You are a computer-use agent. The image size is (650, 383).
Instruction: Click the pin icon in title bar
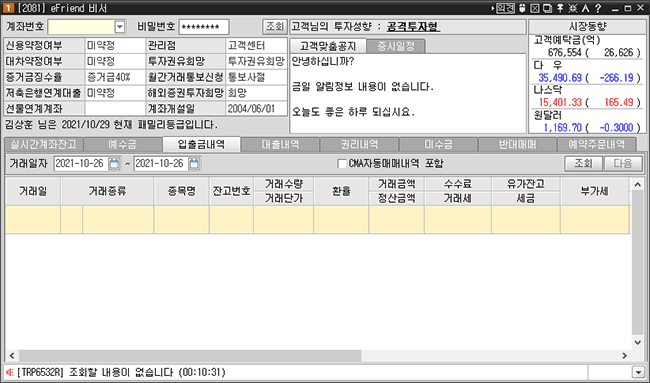pyautogui.click(x=560, y=8)
